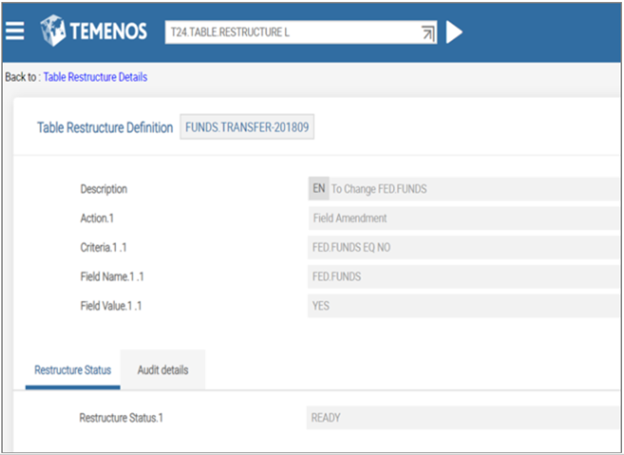Viewport: 624px width, 455px height.
Task: Click the 'FED.FUNDS EQ NO' criteria field
Action: [x=464, y=247]
